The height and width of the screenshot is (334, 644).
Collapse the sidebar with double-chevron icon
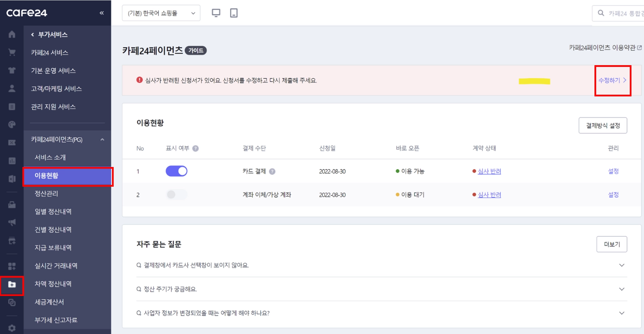click(x=101, y=13)
